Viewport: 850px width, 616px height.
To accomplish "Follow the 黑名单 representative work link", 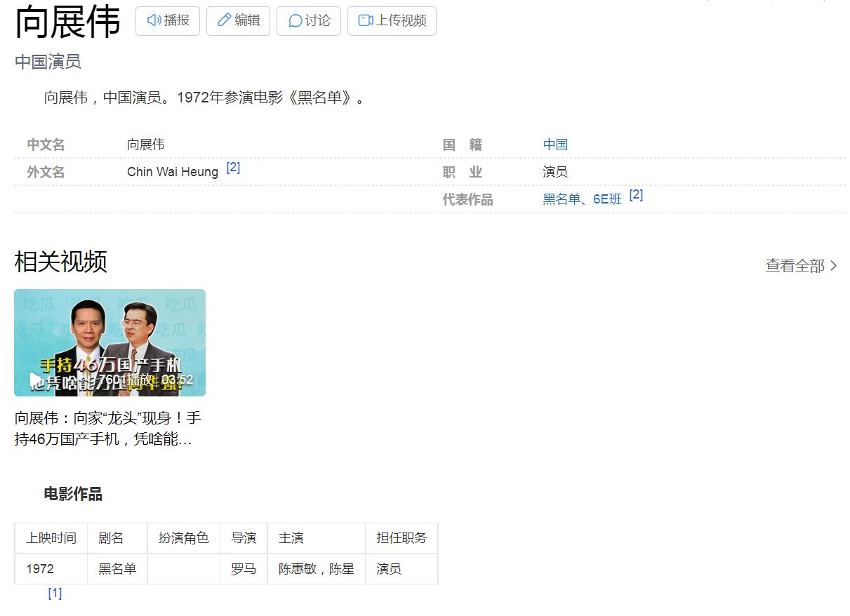I will coord(562,199).
